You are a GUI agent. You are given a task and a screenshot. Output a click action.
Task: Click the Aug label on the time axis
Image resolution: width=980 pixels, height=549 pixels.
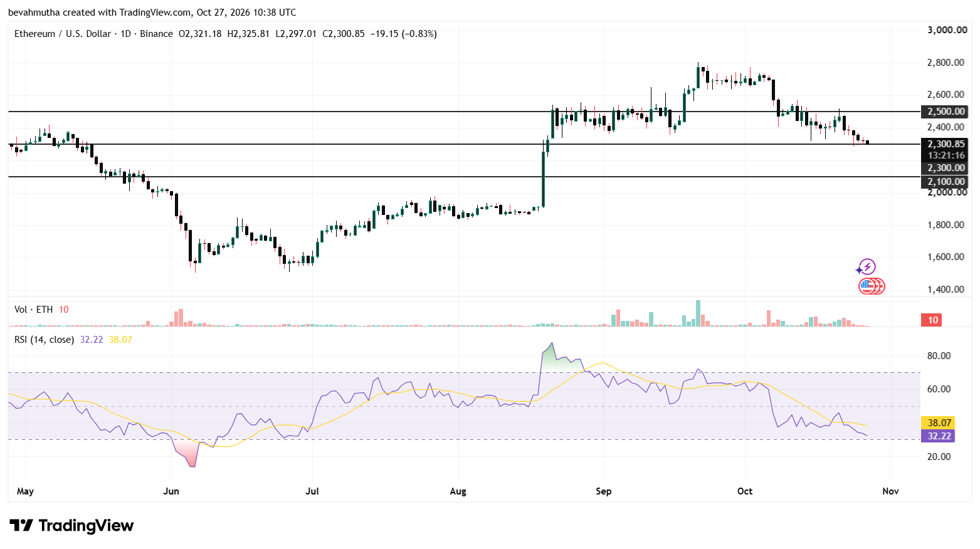(x=458, y=491)
